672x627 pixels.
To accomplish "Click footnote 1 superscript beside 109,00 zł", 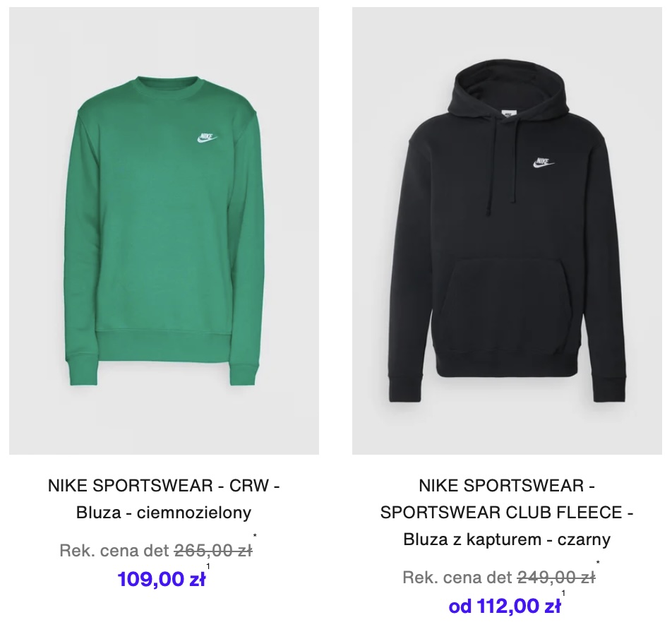I will tap(208, 566).
